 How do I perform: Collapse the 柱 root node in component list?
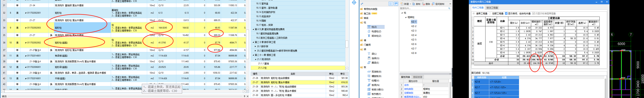(x=402, y=13)
